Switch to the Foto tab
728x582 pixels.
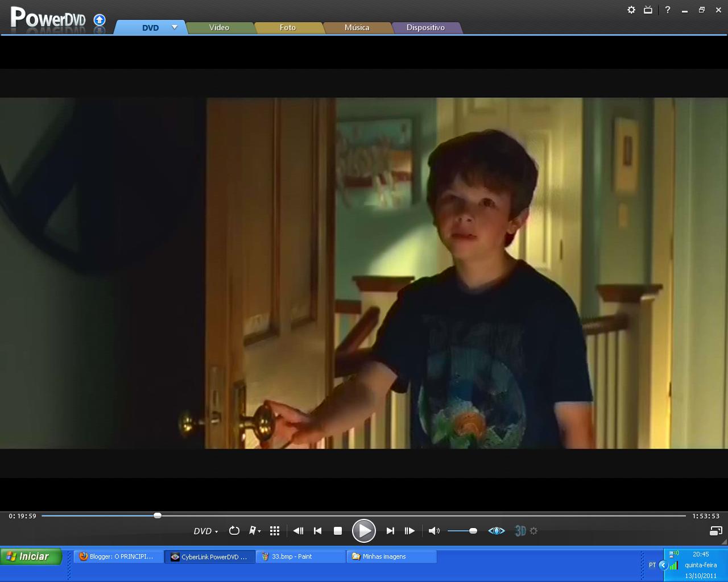pyautogui.click(x=288, y=27)
